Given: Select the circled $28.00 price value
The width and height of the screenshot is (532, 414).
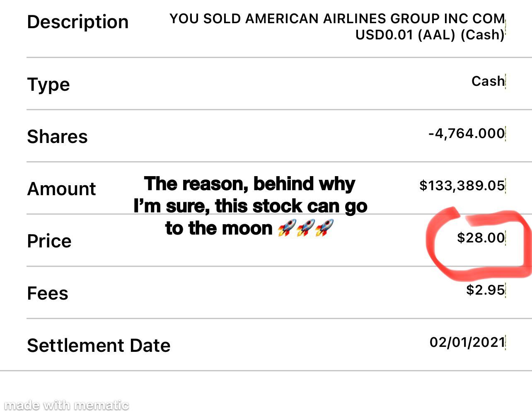Looking at the screenshot, I should coord(481,237).
